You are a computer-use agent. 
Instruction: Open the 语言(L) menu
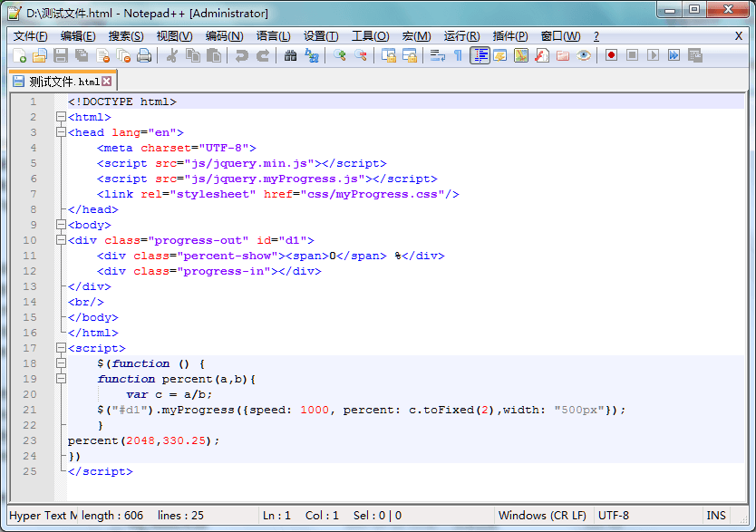click(x=274, y=36)
